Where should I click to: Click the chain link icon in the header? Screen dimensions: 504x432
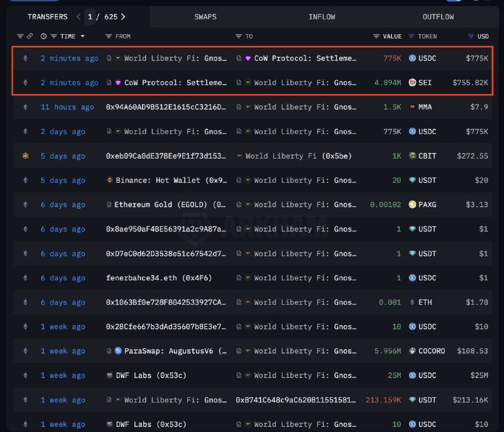pyautogui.click(x=30, y=36)
